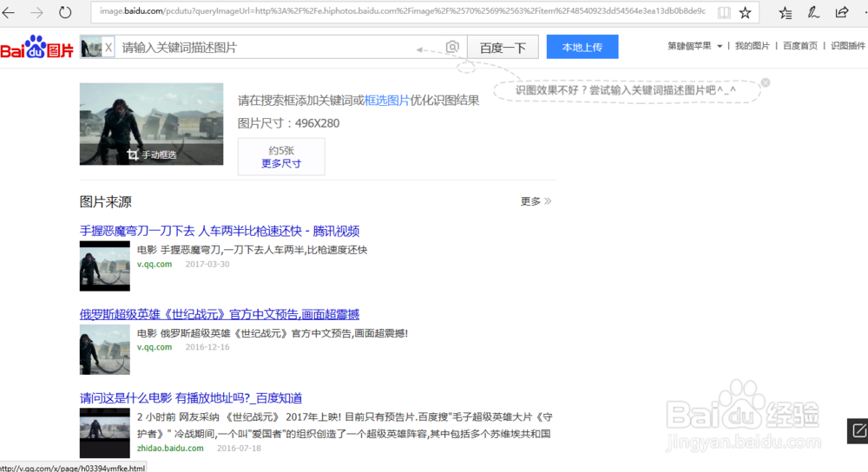Click 更多尺寸 link

281,164
